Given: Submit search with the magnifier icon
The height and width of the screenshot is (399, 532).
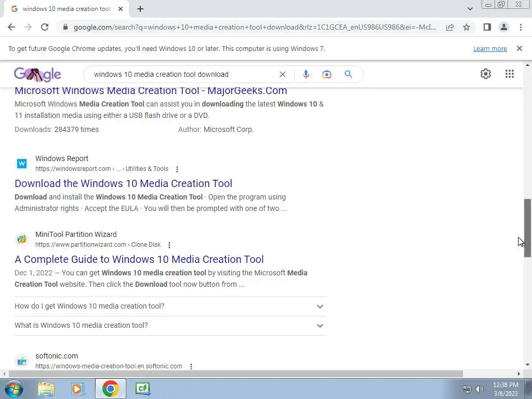Looking at the screenshot, I should (x=348, y=74).
